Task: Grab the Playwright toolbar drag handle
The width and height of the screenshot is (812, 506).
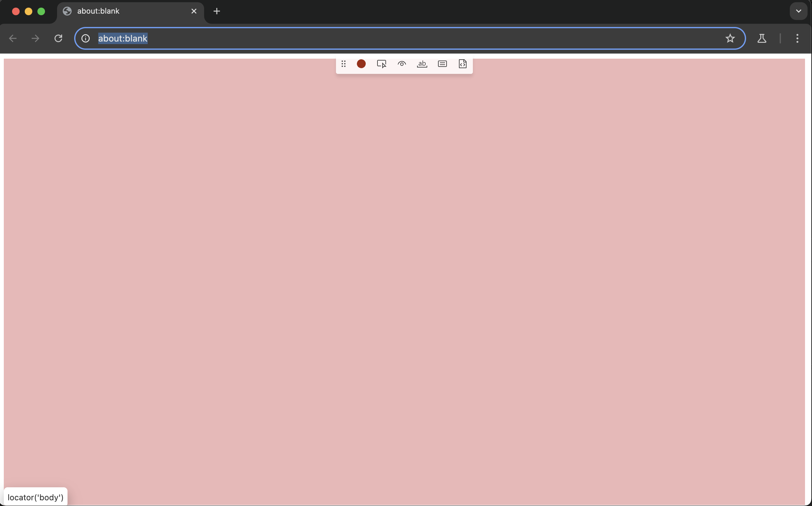Action: pos(343,64)
